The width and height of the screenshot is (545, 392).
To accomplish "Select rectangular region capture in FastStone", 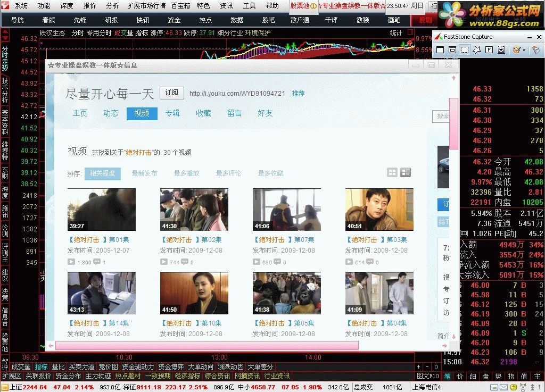I will [464, 49].
